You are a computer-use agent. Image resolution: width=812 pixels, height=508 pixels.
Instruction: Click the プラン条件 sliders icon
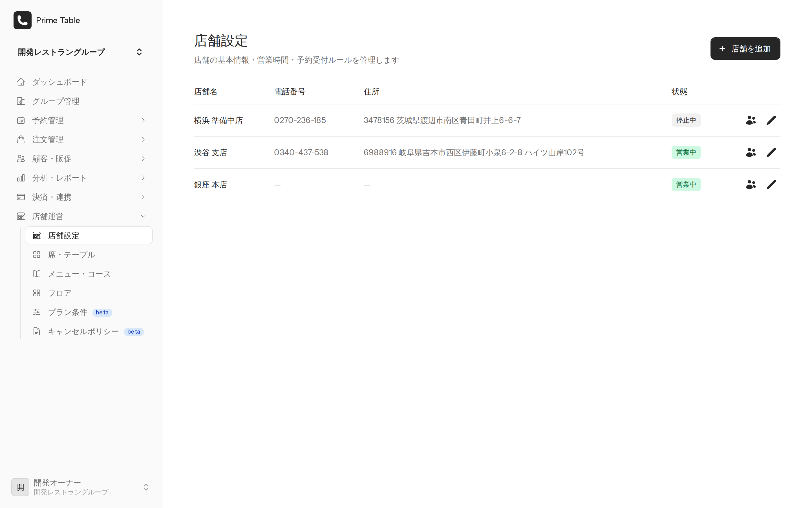pos(37,312)
